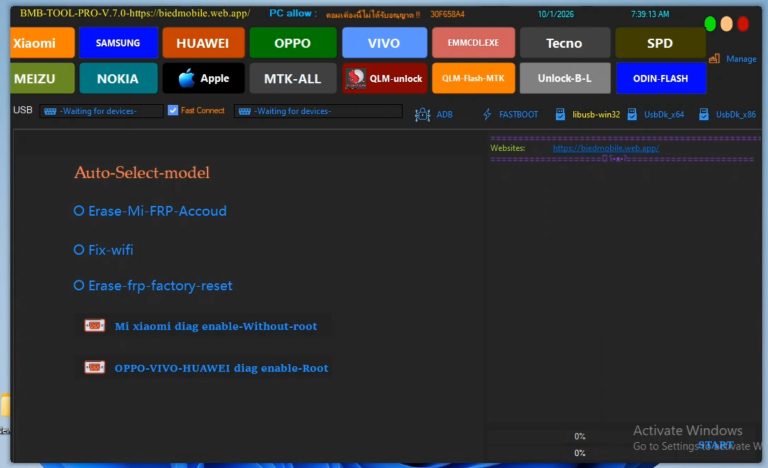The height and width of the screenshot is (468, 768).
Task: Select the QLM-Flash-MTK tab
Action: coord(473,78)
